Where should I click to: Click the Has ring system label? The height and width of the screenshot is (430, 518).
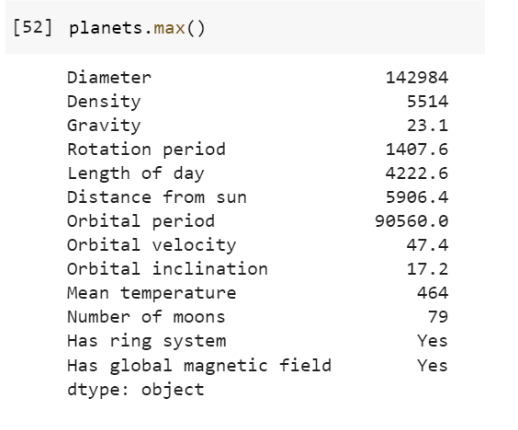click(x=147, y=341)
